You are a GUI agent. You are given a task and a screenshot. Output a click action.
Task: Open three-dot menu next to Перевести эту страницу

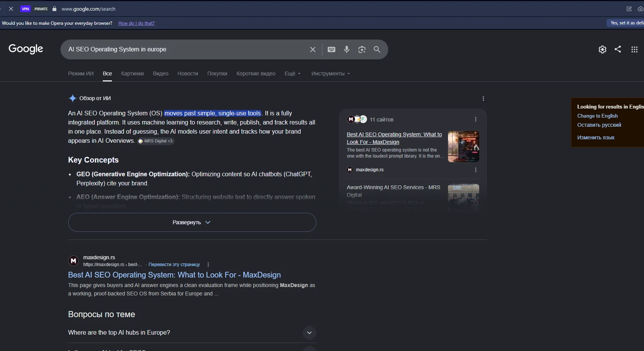coord(208,265)
